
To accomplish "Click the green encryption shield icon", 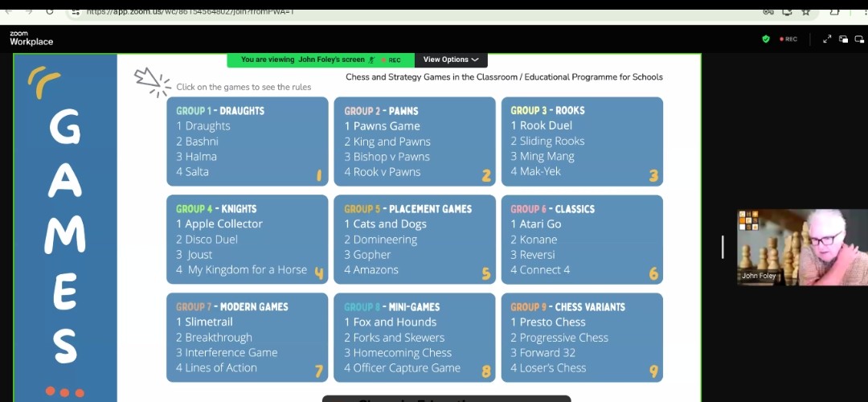I will tap(766, 39).
